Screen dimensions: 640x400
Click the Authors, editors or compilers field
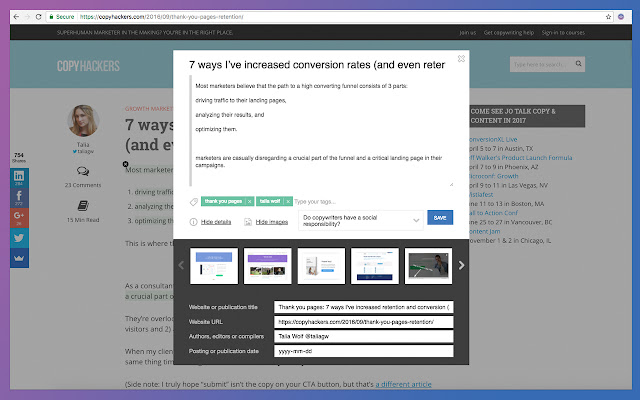[x=364, y=336]
